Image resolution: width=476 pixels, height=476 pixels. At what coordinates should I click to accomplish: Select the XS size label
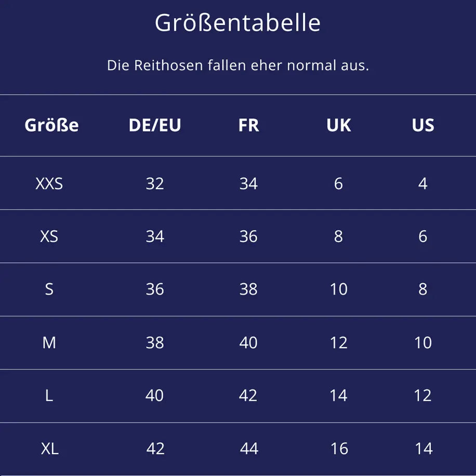click(x=49, y=236)
